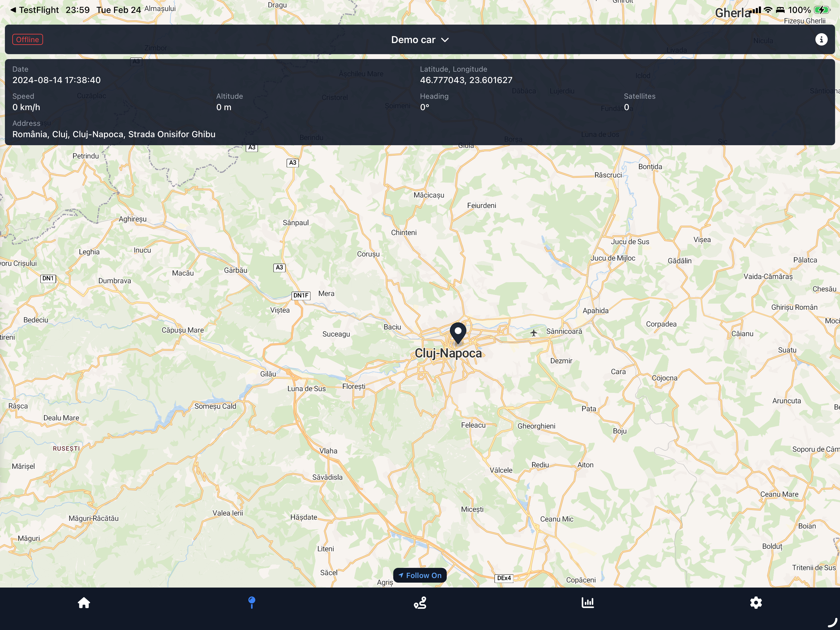Click the Offline status badge

tap(28, 39)
